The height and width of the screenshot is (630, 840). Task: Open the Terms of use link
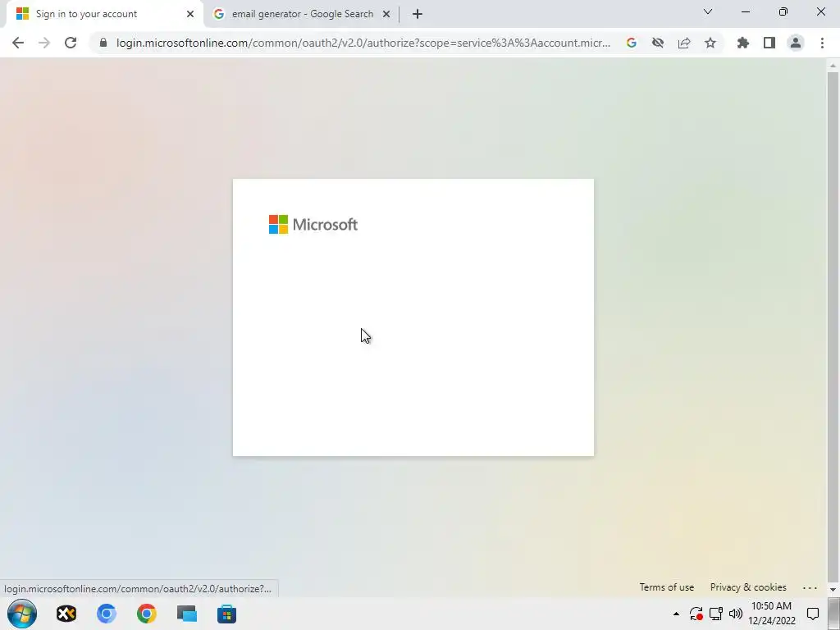(x=666, y=587)
